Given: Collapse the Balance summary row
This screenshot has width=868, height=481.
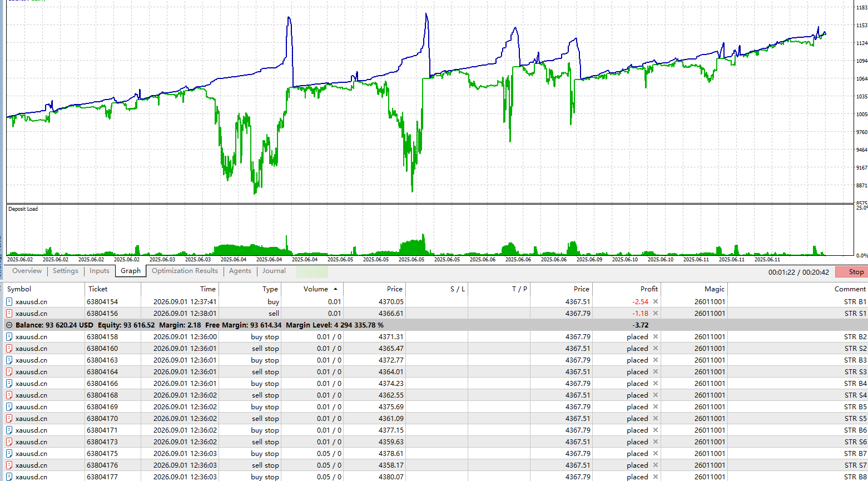Looking at the screenshot, I should pyautogui.click(x=9, y=325).
